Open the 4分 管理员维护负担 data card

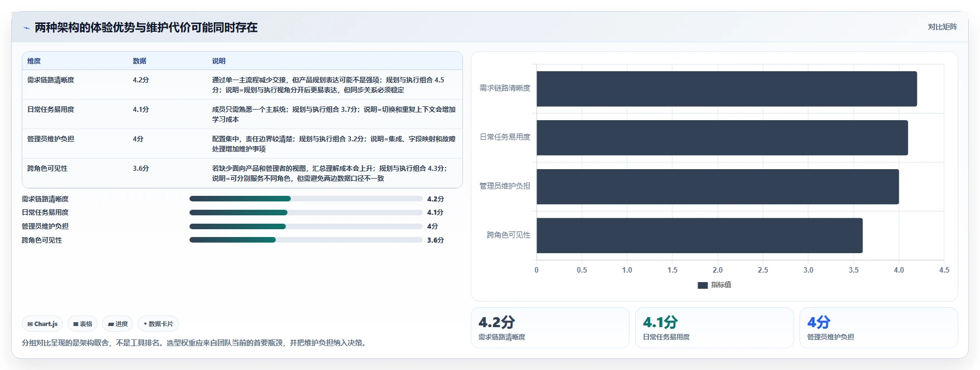[x=879, y=328]
